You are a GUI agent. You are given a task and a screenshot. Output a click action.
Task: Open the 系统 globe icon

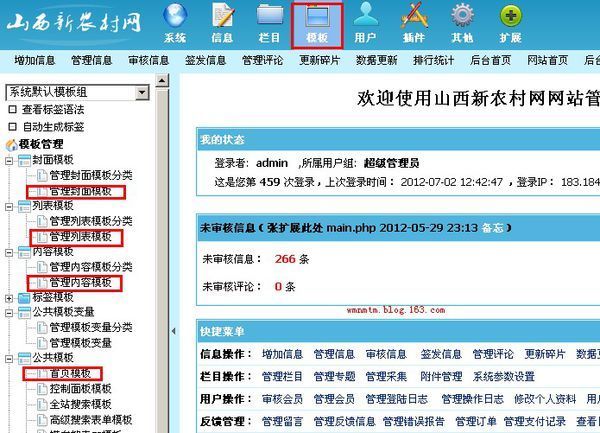click(x=175, y=15)
